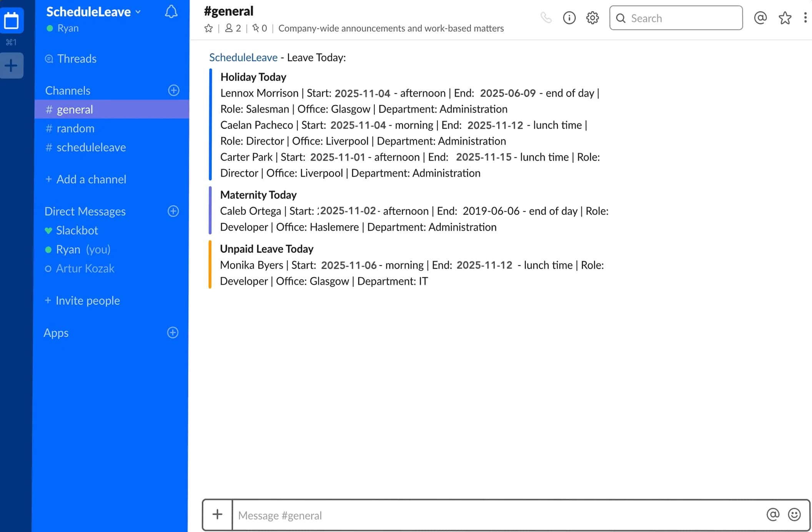View channel member count
This screenshot has width=812, height=532.
[233, 28]
